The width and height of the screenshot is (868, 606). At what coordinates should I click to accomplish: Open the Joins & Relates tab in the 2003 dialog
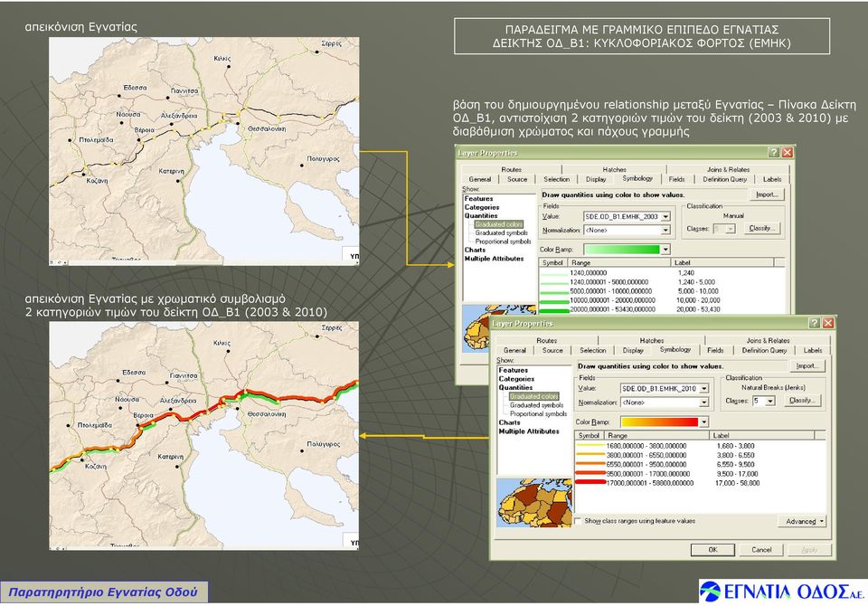[x=728, y=169]
